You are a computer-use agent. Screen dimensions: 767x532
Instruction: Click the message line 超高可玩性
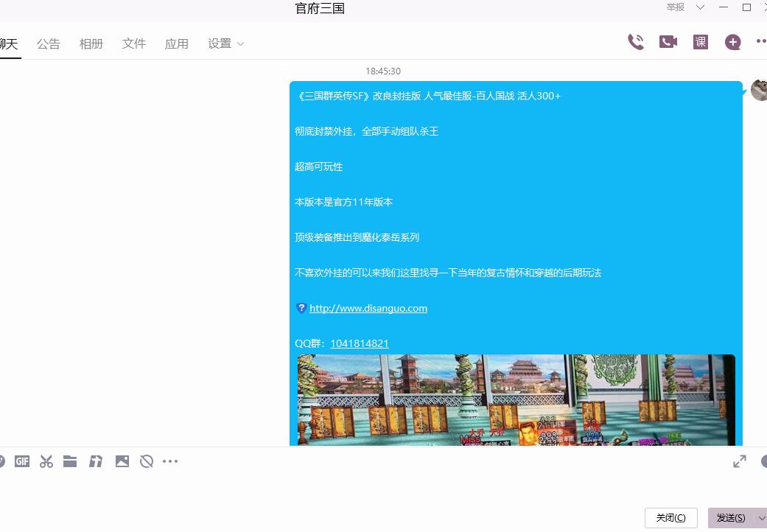tap(319, 167)
